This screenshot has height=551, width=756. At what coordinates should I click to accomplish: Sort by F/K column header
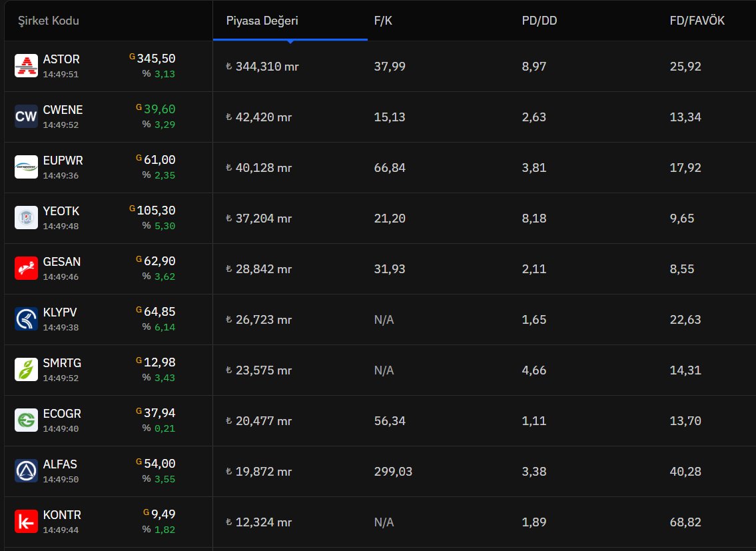tap(383, 21)
